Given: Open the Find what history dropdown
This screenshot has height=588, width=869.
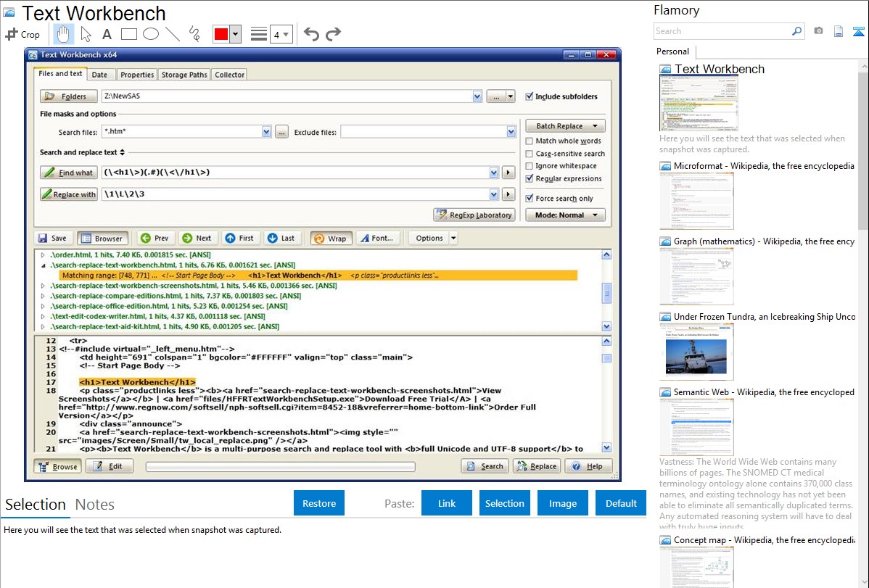Looking at the screenshot, I should pyautogui.click(x=494, y=173).
